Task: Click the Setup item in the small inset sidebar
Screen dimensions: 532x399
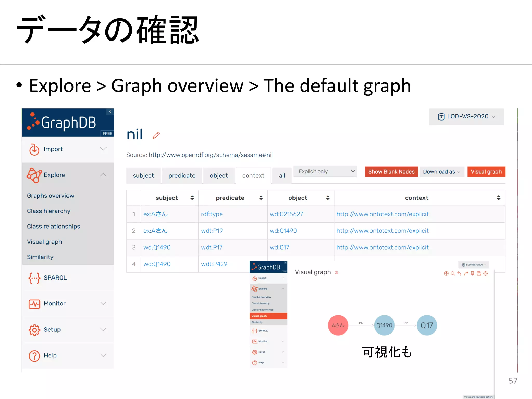Action: 268,352
